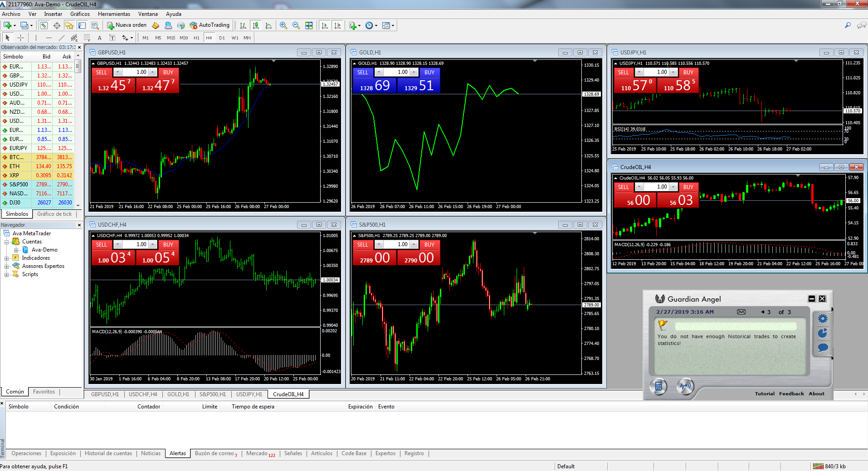This screenshot has height=471, width=868.
Task: Increase volume stepper in USDJPY trade panel
Action: [x=674, y=72]
